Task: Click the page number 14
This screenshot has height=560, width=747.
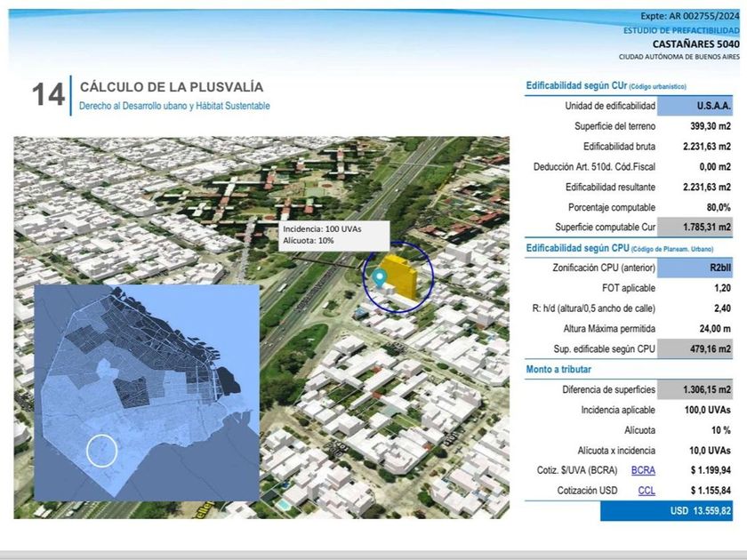Action: pos(48,95)
